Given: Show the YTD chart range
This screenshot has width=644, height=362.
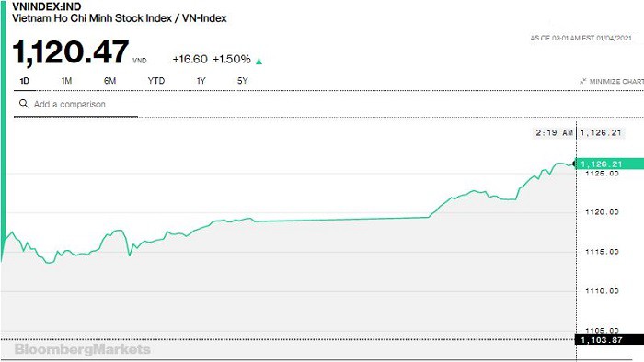Looking at the screenshot, I should tap(156, 81).
